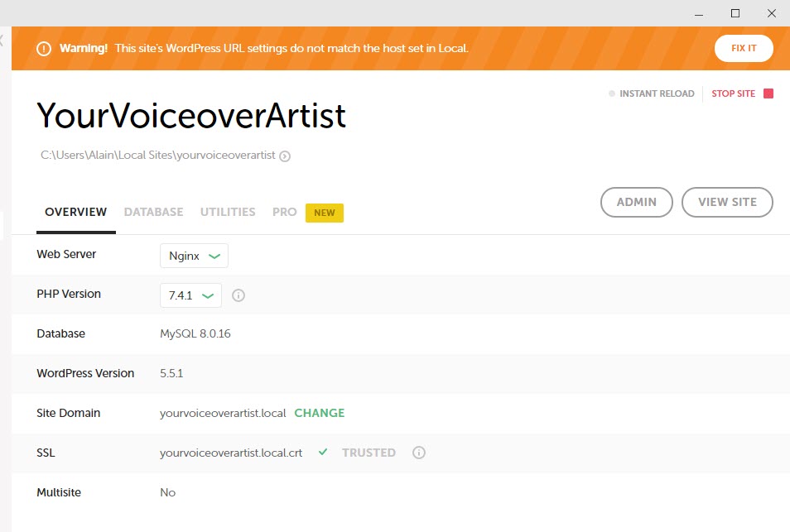Click STOP SITE
Screen dimensions: 790x532
[733, 93]
